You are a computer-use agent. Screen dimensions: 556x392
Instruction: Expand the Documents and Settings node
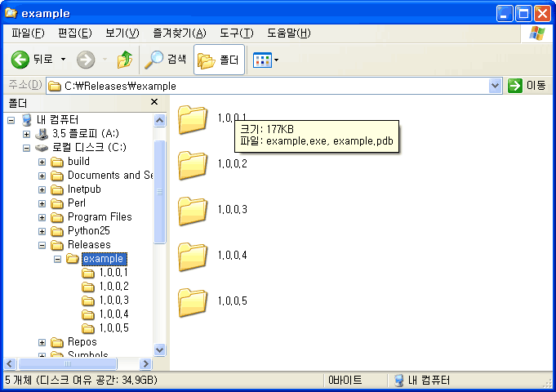[x=42, y=176]
